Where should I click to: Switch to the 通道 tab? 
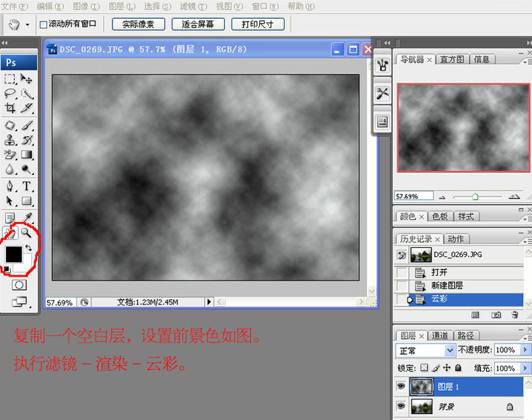(x=440, y=336)
